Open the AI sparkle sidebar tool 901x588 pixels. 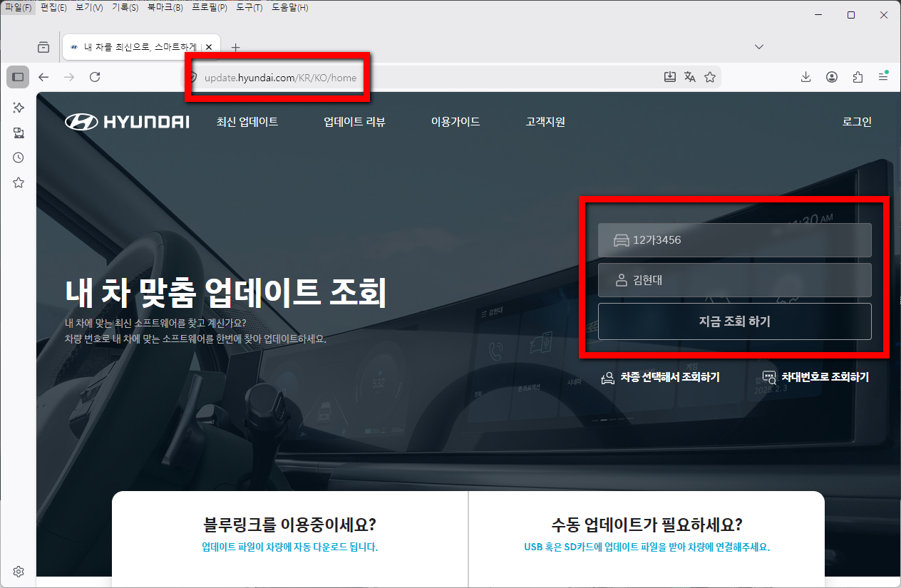click(19, 107)
